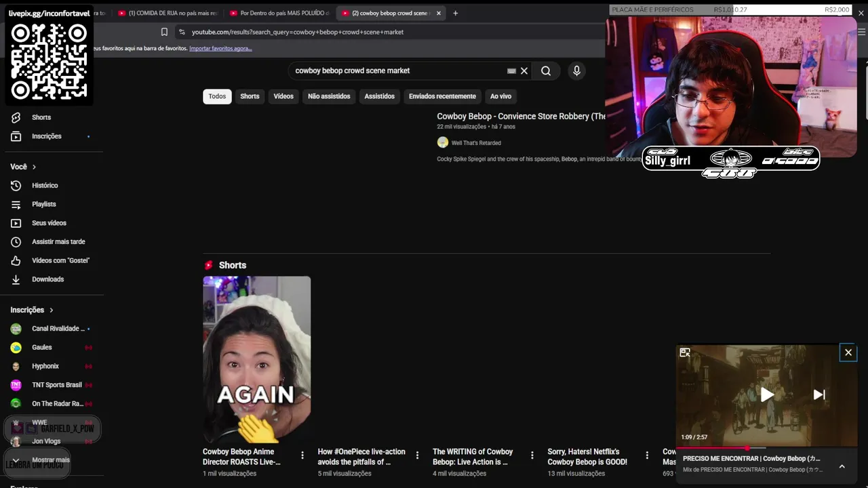Select the Vídeos filter chip

283,96
